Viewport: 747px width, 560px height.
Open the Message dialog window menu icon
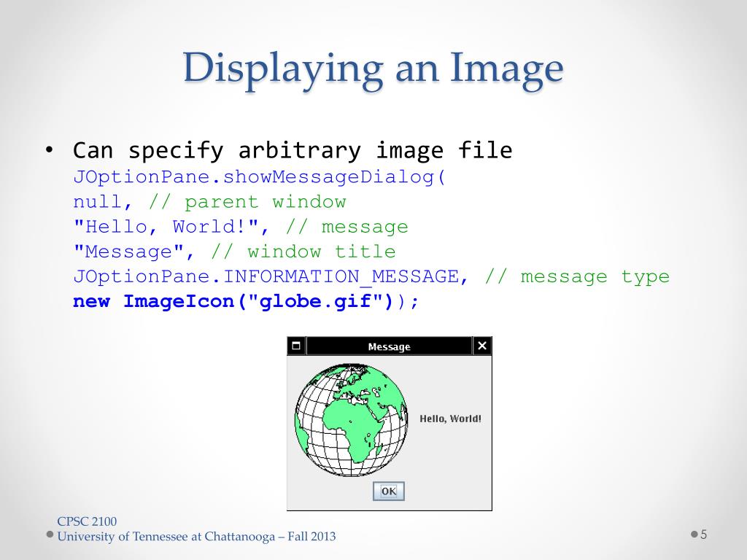[x=296, y=346]
